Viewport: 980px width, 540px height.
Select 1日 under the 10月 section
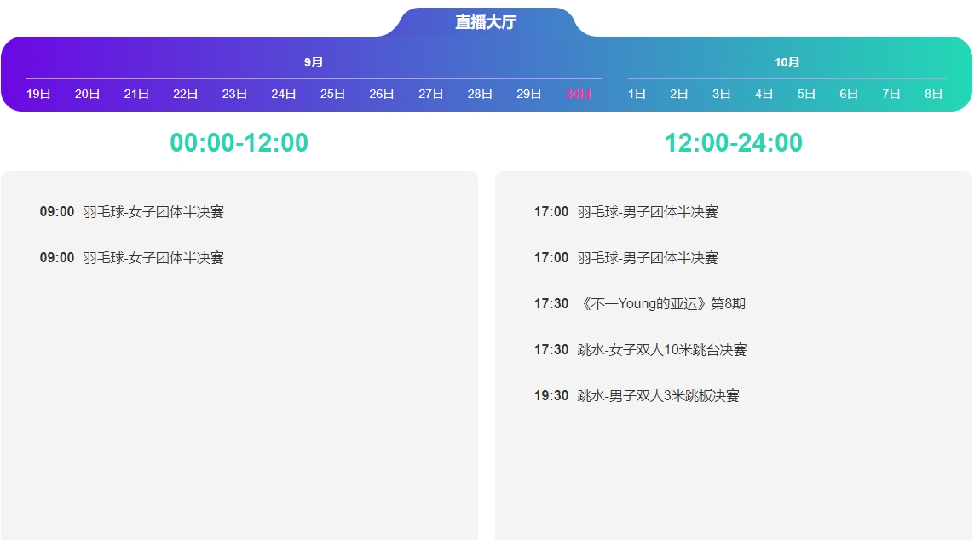pyautogui.click(x=637, y=94)
